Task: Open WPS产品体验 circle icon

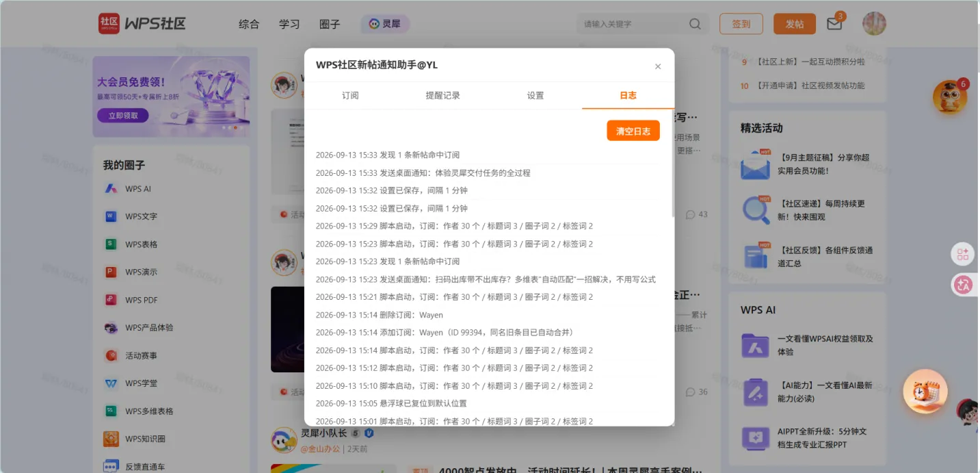Action: (111, 328)
